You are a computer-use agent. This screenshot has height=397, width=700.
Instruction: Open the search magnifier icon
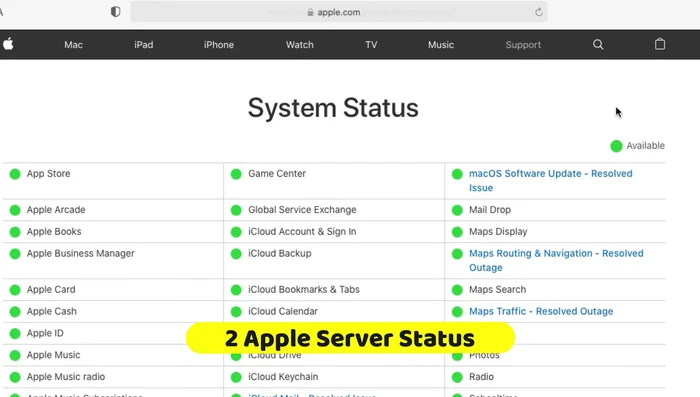pyautogui.click(x=598, y=44)
